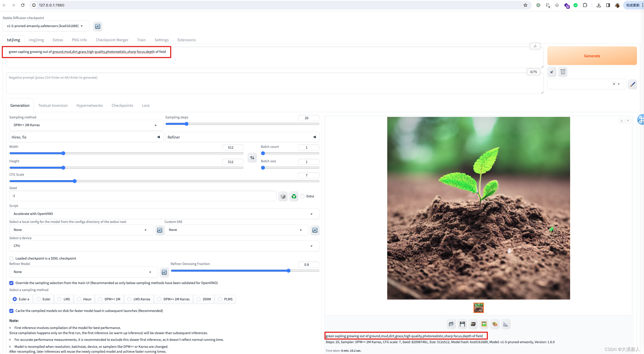
Task: Enable the Hires. fix toggle
Action: [x=158, y=137]
